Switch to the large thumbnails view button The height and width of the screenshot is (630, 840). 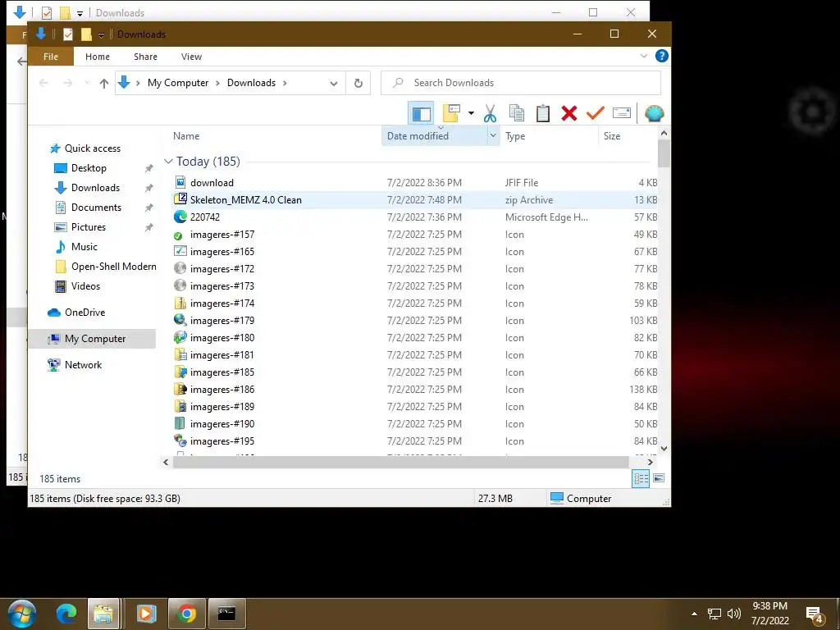pyautogui.click(x=659, y=478)
